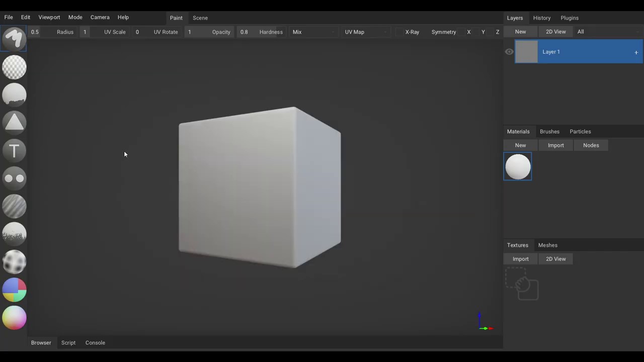Select the Text tool

pyautogui.click(x=14, y=150)
